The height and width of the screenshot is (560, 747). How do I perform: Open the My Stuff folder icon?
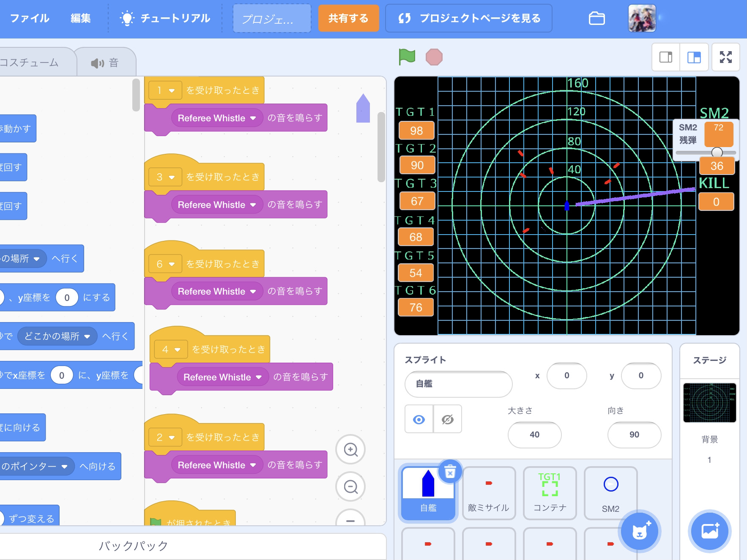pos(597,19)
